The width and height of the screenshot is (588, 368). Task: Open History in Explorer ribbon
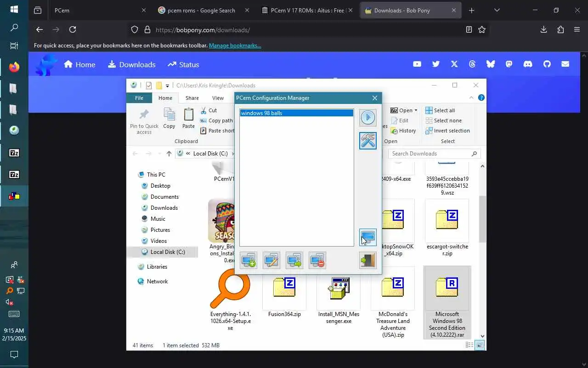(x=403, y=131)
